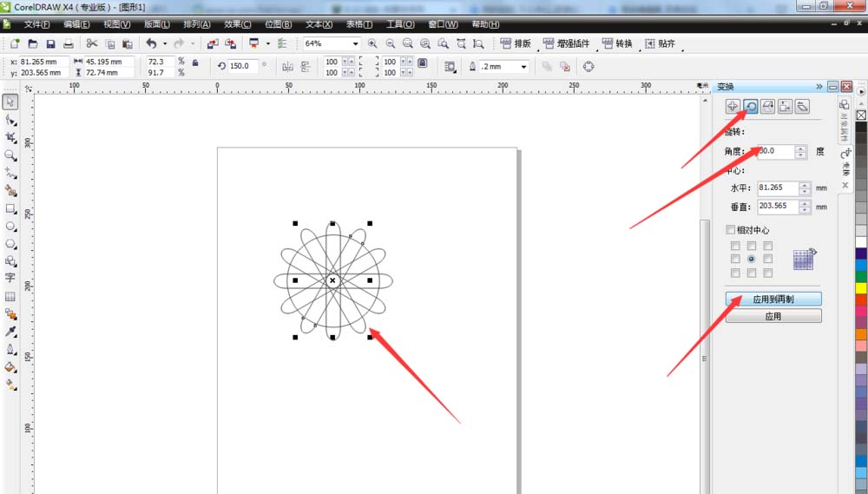868x494 pixels.
Task: Open the zoom level 64% dropdown
Action: click(x=355, y=43)
